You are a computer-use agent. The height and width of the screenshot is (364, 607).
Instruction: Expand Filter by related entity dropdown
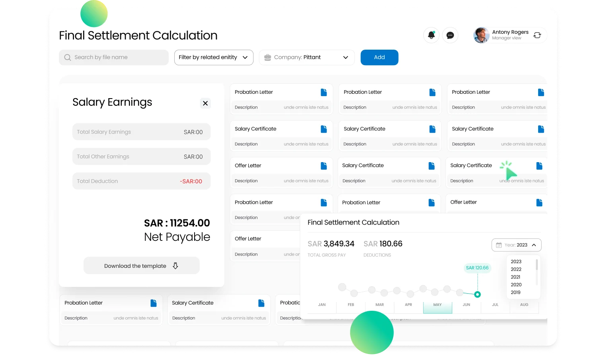(x=214, y=57)
